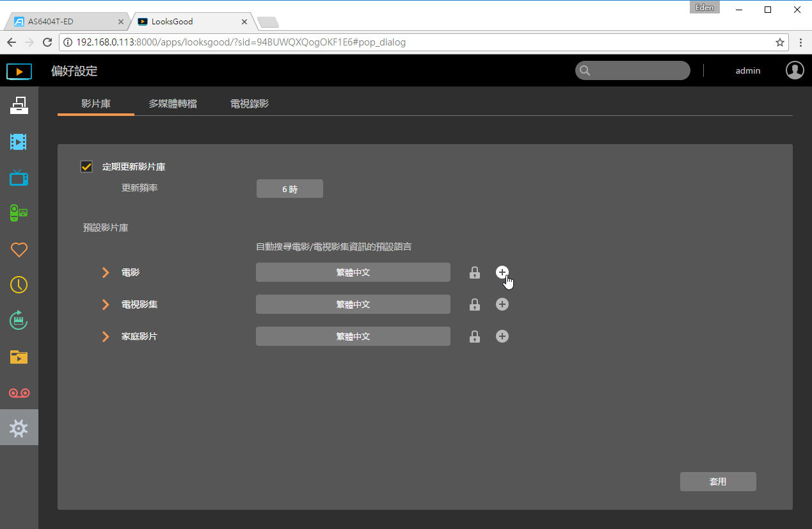Open the 6 時 update frequency dropdown
The image size is (812, 529).
tap(290, 189)
